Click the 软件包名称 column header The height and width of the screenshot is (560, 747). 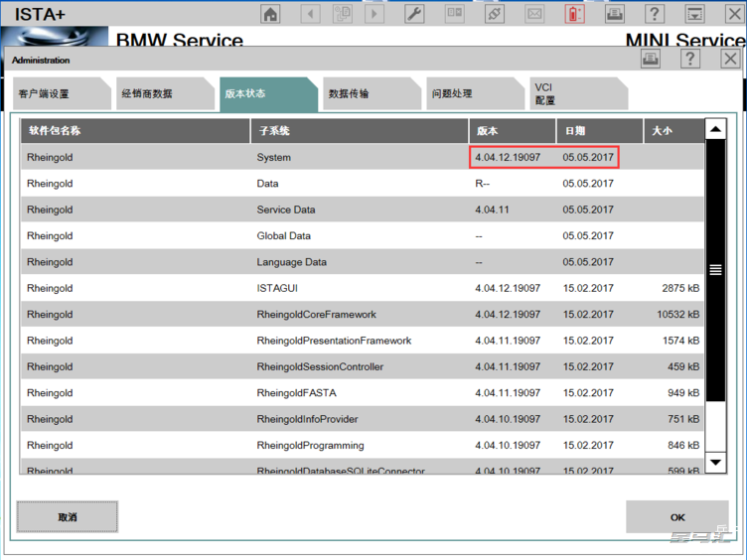tap(135, 131)
